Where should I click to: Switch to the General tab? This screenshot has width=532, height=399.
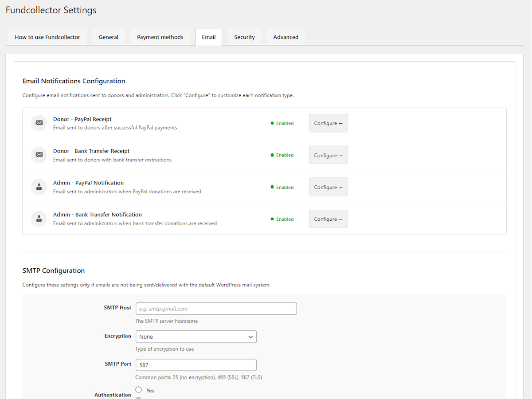pos(109,37)
